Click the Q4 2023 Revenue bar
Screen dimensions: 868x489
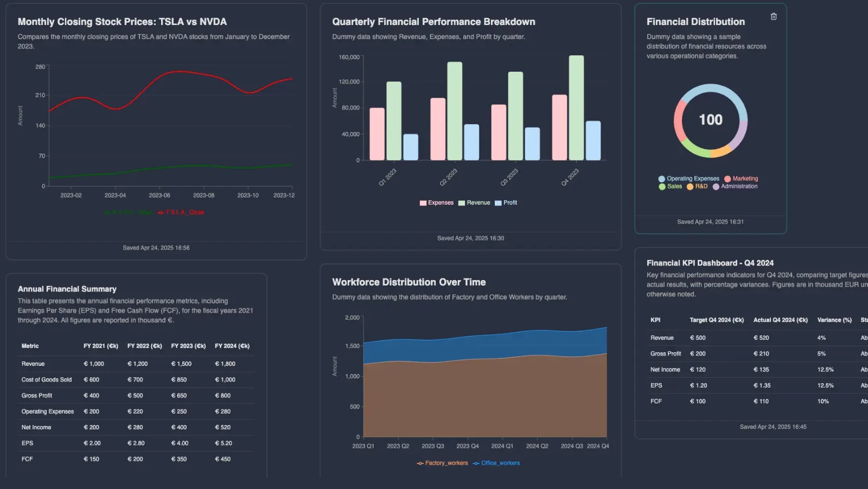coord(576,108)
